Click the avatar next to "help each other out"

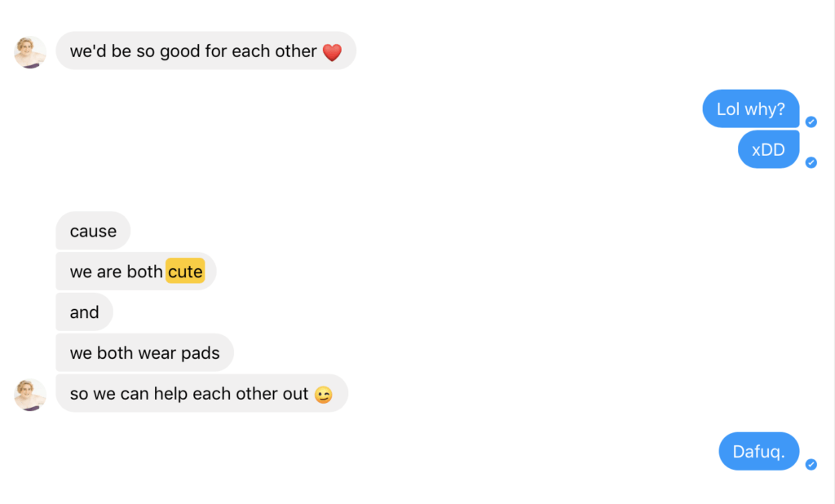click(x=30, y=395)
